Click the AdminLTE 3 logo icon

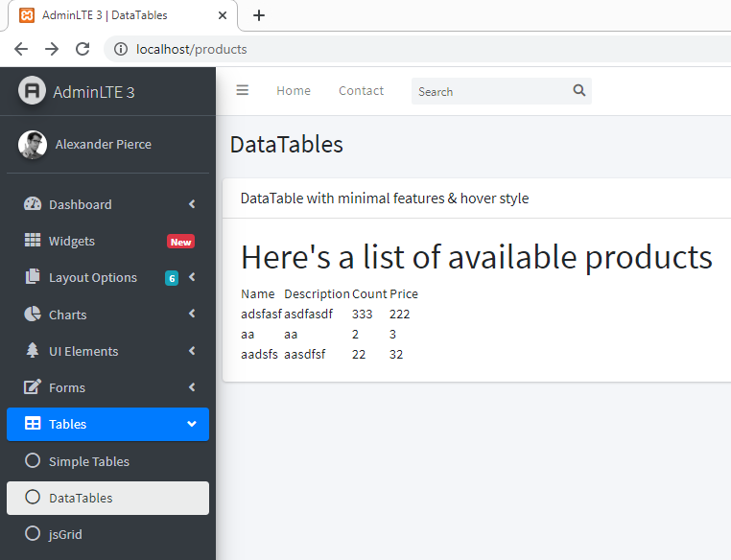coord(33,91)
